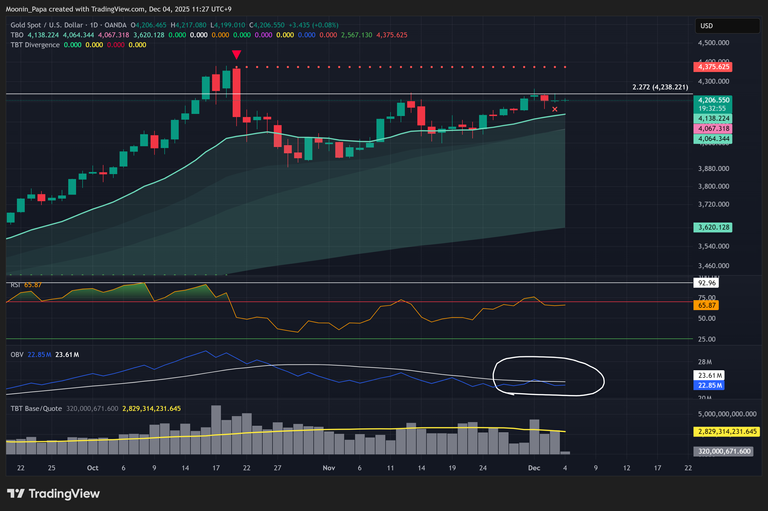
Task: Click the red down-triangle sell signal marker
Action: 236,56
